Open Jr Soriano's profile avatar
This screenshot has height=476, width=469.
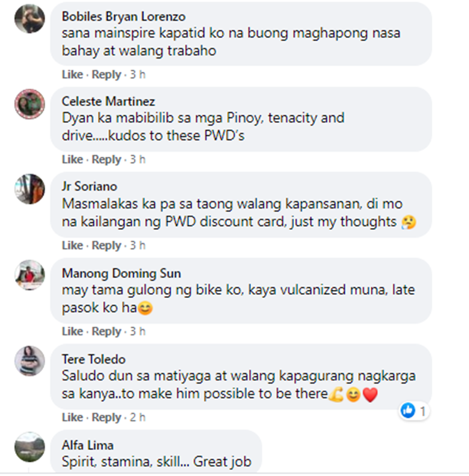(x=30, y=189)
